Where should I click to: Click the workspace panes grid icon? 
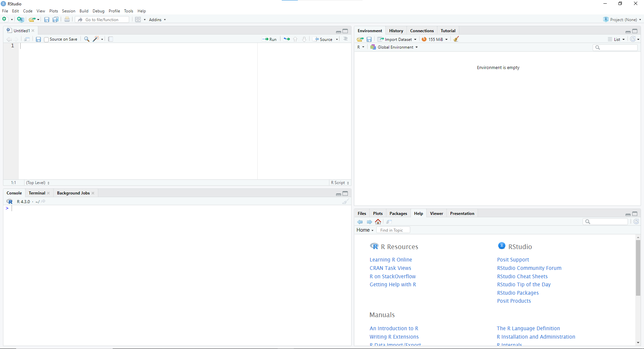tap(138, 19)
